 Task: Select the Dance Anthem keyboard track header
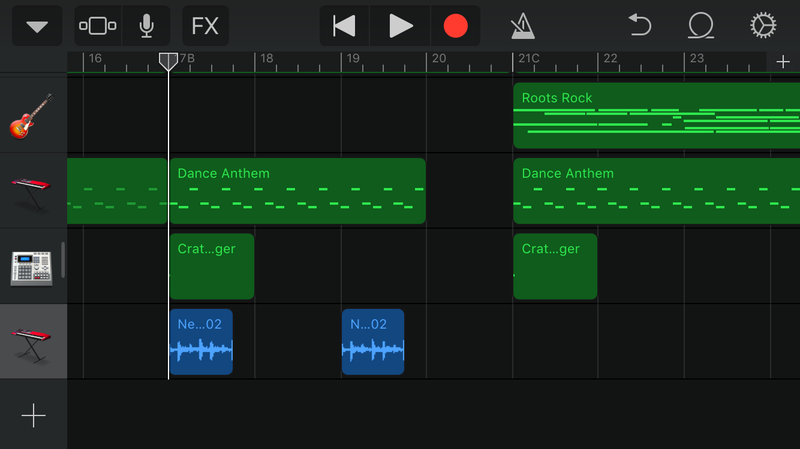(33, 191)
